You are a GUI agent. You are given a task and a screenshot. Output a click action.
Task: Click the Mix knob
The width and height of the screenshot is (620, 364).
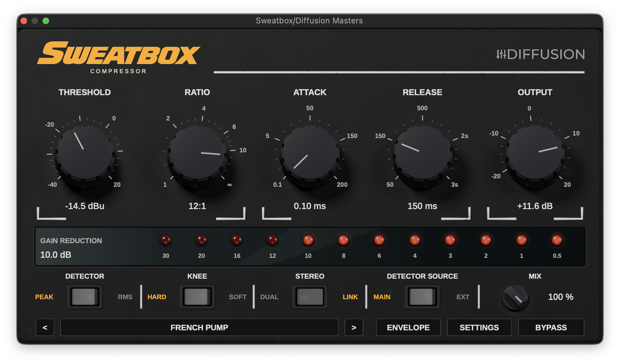point(515,297)
